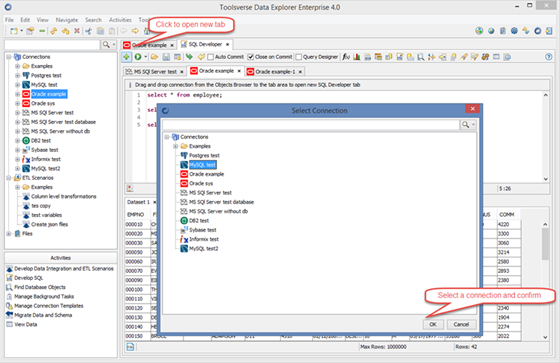
Task: Uncheck the Close on Commit checkbox
Action: (251, 57)
